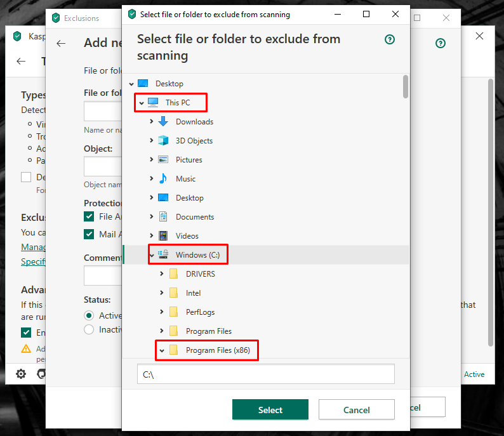Select the Music tree row
This screenshot has width=504, height=436.
(x=266, y=178)
